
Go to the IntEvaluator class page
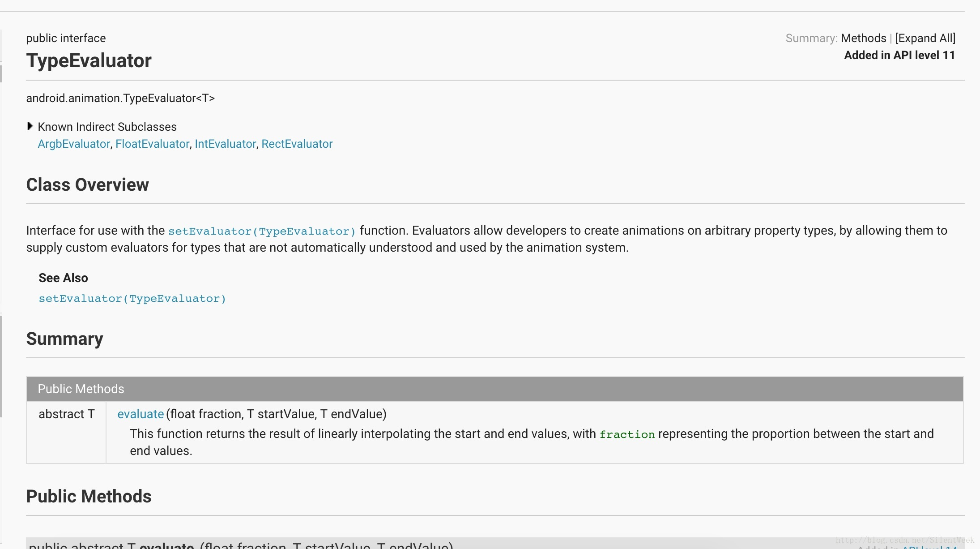[225, 144]
